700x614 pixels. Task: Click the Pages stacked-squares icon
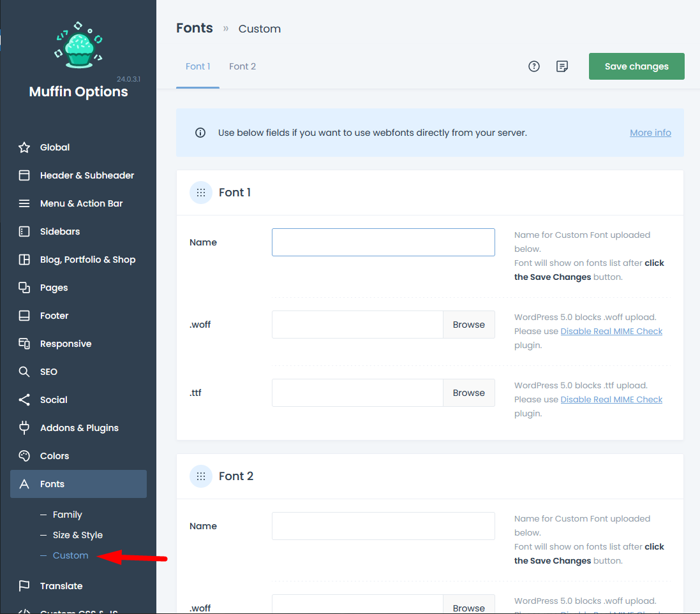(x=24, y=288)
